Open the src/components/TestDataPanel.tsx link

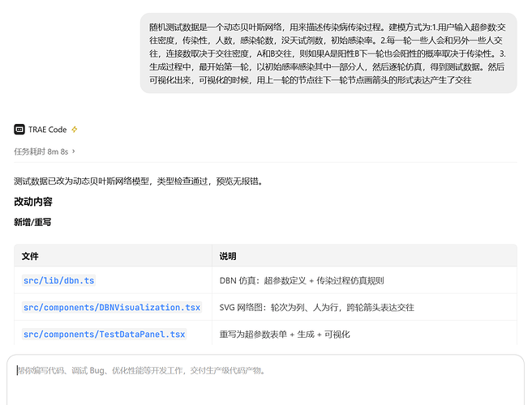pyautogui.click(x=104, y=335)
